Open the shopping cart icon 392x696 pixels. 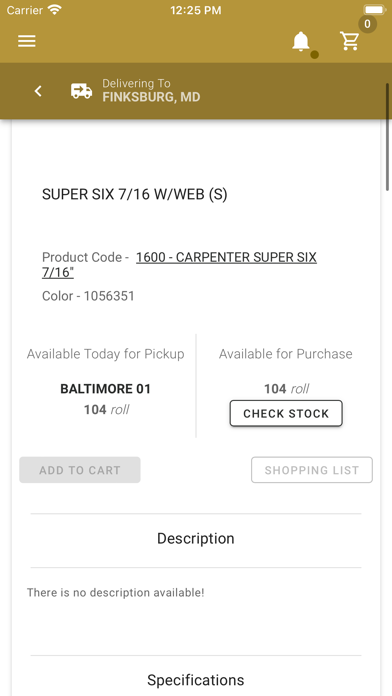pyautogui.click(x=349, y=41)
